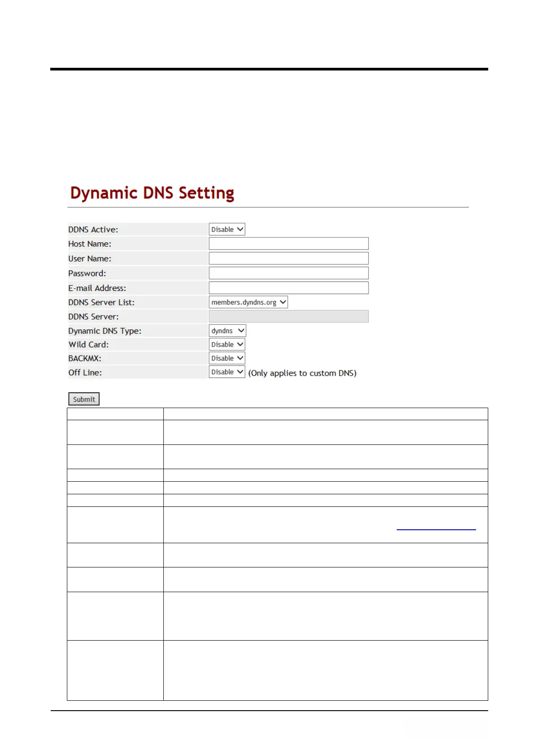
Task: Click the Host Name input field
Action: [x=289, y=244]
